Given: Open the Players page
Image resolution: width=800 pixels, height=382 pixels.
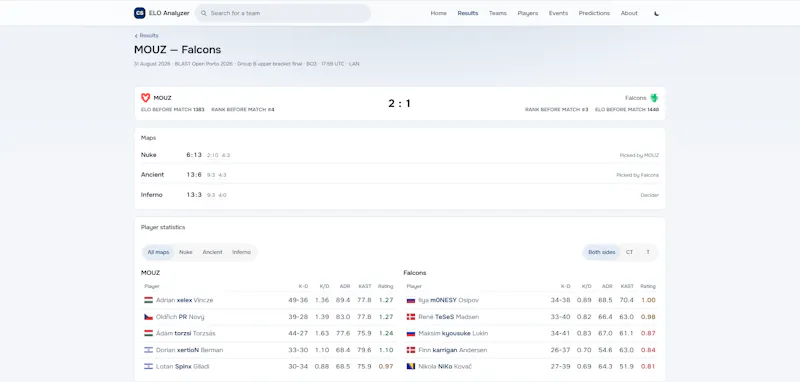Looking at the screenshot, I should pyautogui.click(x=528, y=13).
